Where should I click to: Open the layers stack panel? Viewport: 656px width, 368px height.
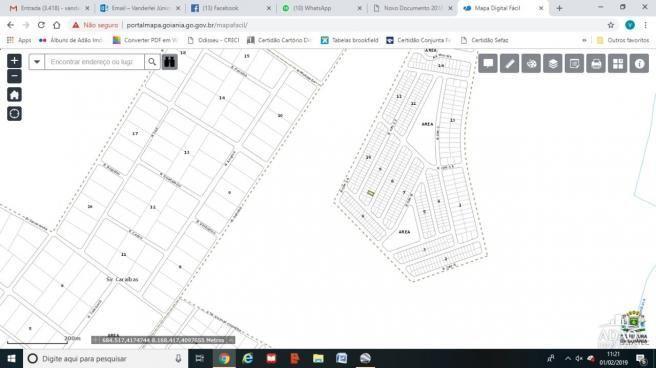pos(553,64)
